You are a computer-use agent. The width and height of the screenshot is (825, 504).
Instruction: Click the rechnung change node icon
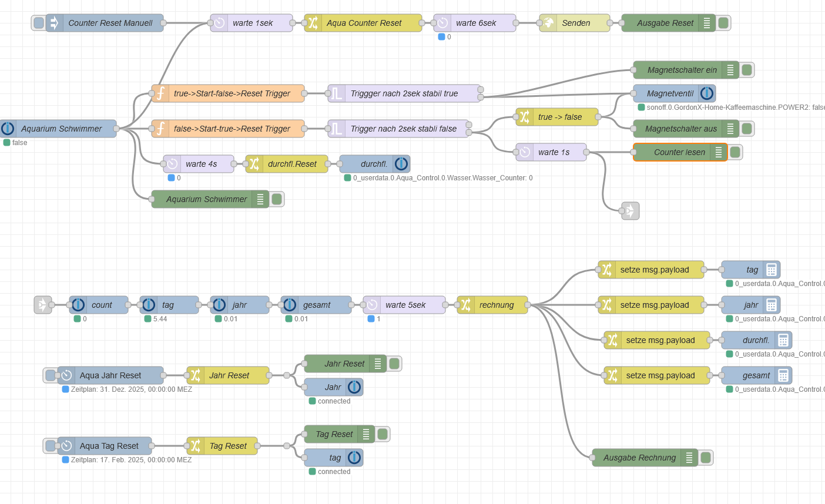pos(466,305)
